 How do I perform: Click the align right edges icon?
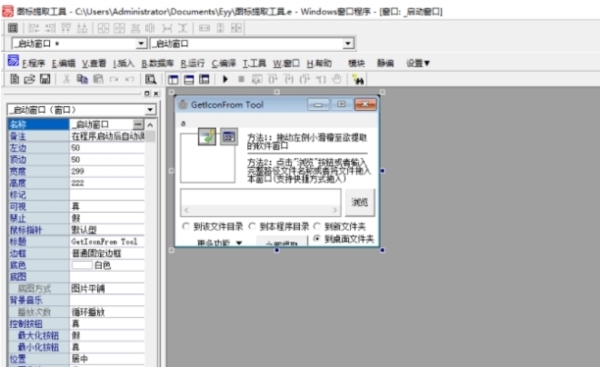[50, 28]
